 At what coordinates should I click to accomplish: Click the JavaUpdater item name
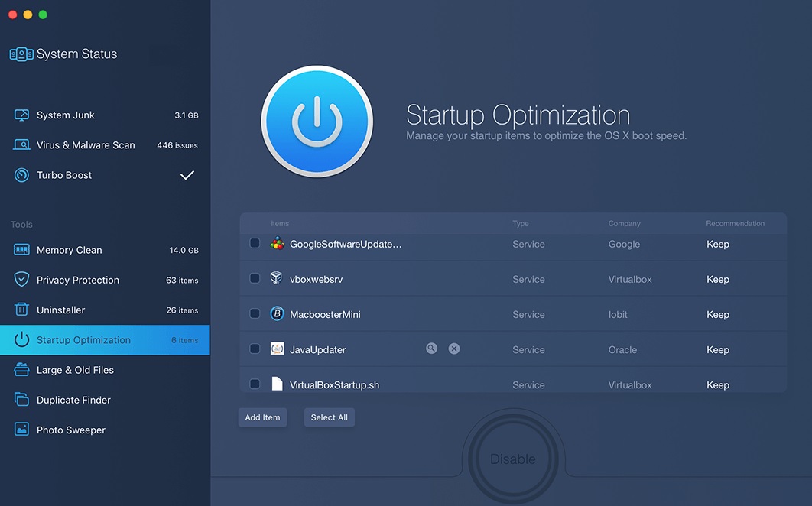click(317, 349)
